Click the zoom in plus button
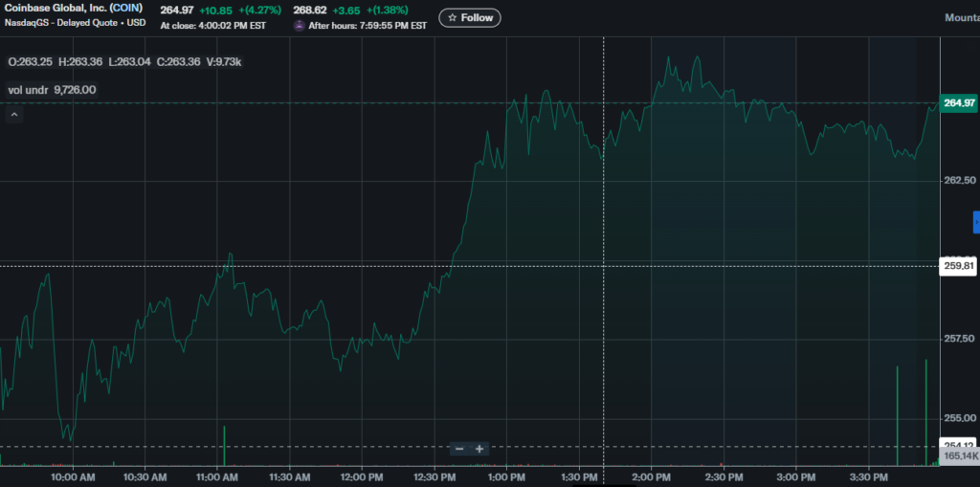The image size is (980, 487). pyautogui.click(x=479, y=449)
